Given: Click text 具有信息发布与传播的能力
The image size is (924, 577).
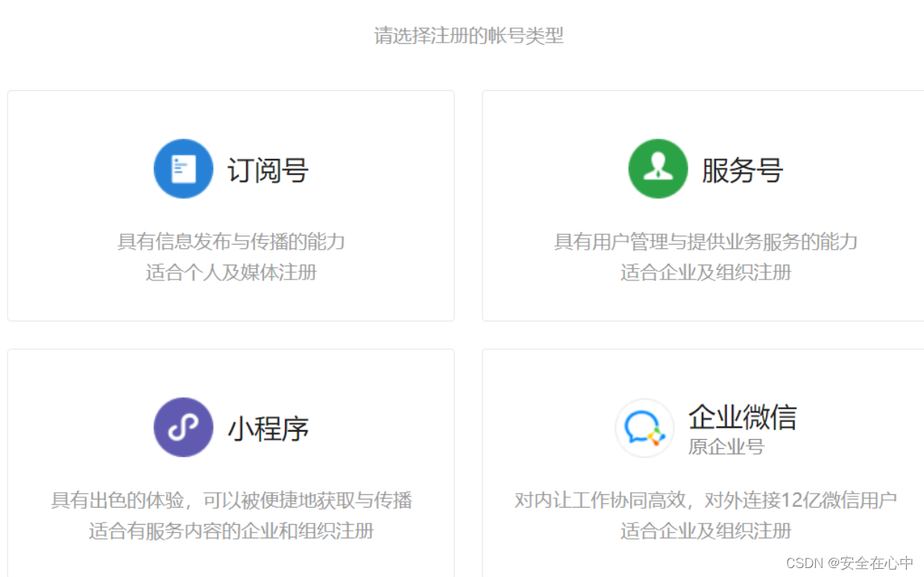Looking at the screenshot, I should pos(231,242).
